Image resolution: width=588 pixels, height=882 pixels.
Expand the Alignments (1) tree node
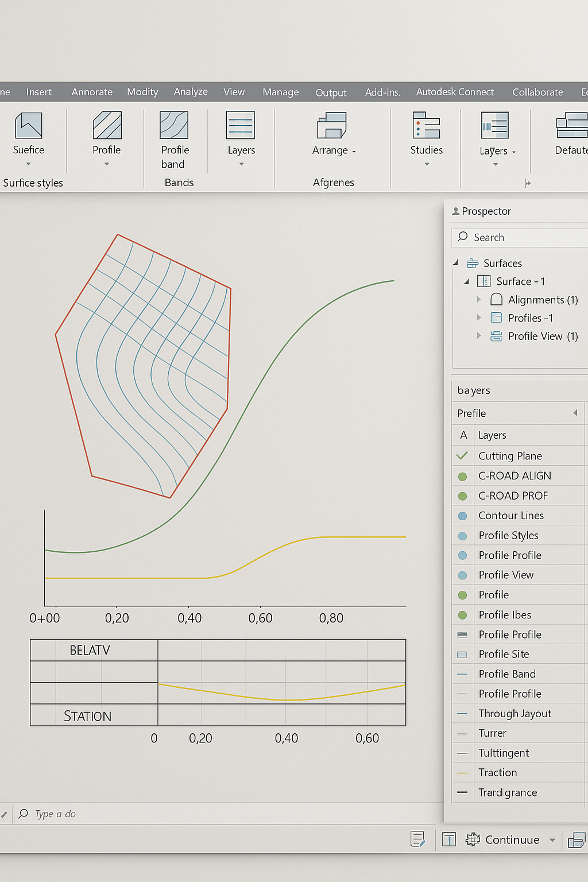(x=479, y=300)
